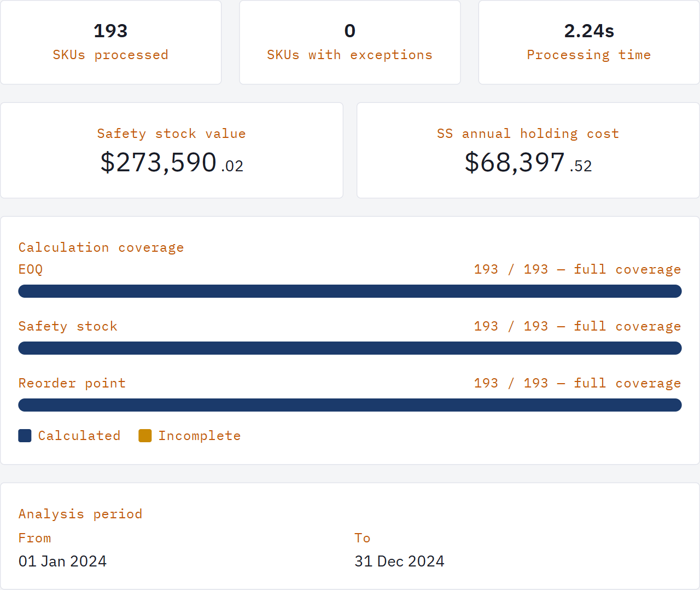Click the $273,590.02 safety stock value
This screenshot has height=590, width=700.
(x=172, y=163)
